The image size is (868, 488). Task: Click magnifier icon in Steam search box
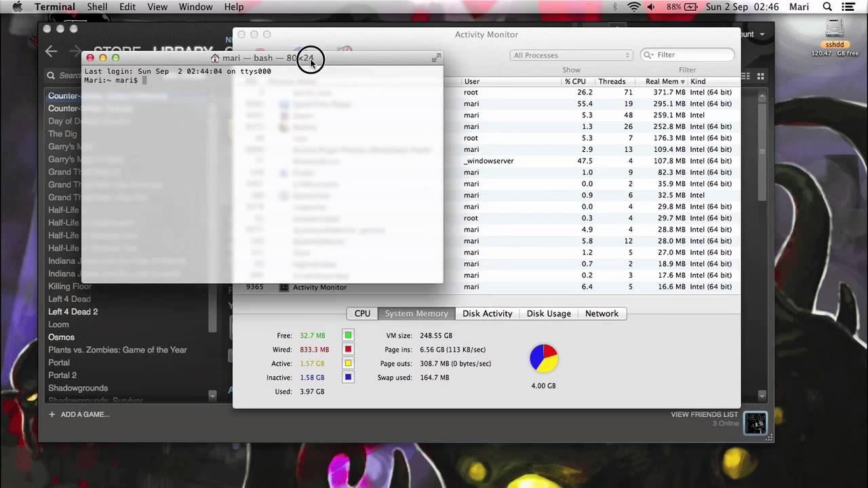pyautogui.click(x=51, y=76)
